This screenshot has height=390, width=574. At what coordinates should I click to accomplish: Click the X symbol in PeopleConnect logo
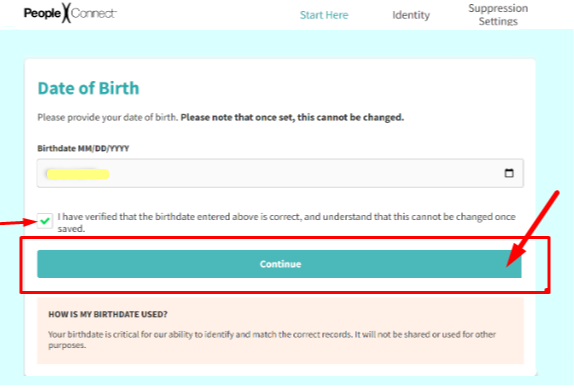click(x=66, y=13)
